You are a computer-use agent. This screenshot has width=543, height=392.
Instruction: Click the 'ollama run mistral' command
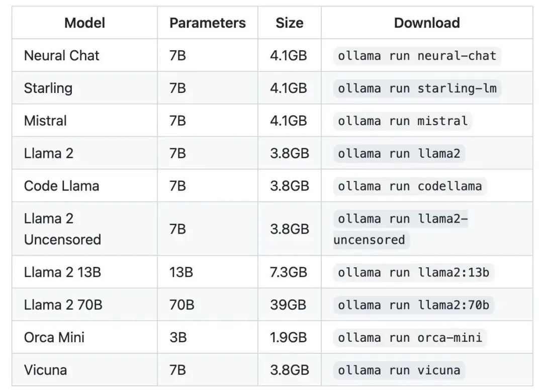coord(402,121)
